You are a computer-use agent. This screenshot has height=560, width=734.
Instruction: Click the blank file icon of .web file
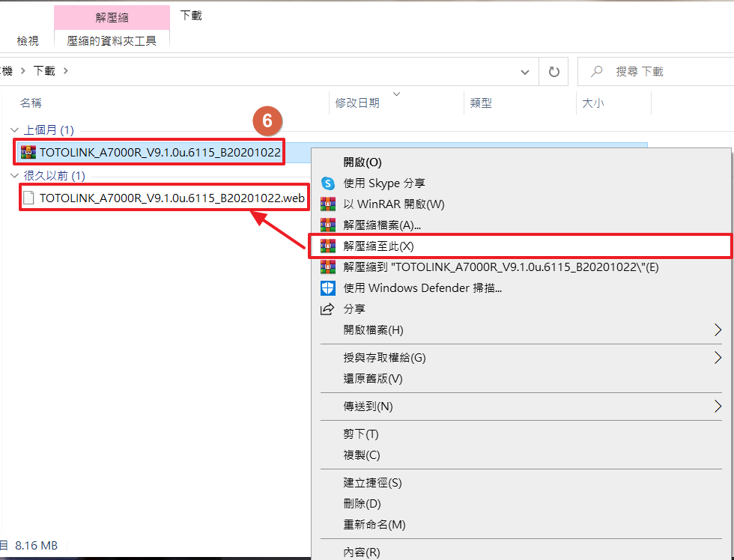28,198
